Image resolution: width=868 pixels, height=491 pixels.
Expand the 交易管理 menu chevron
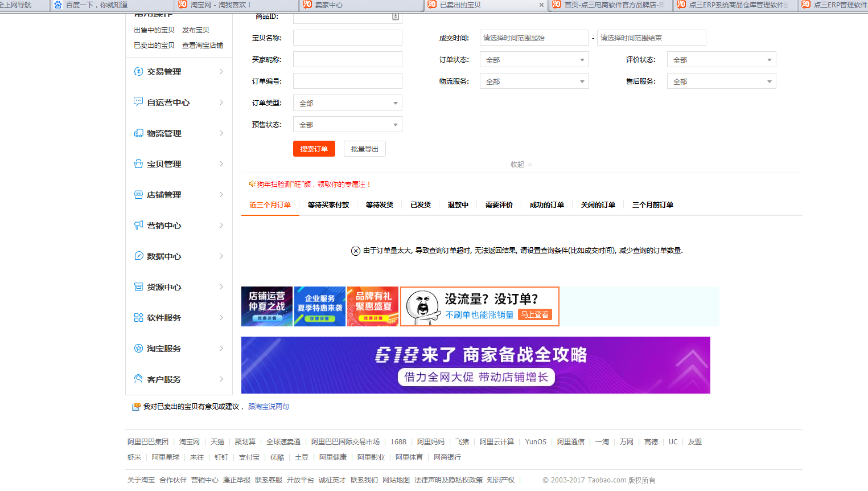click(x=221, y=71)
